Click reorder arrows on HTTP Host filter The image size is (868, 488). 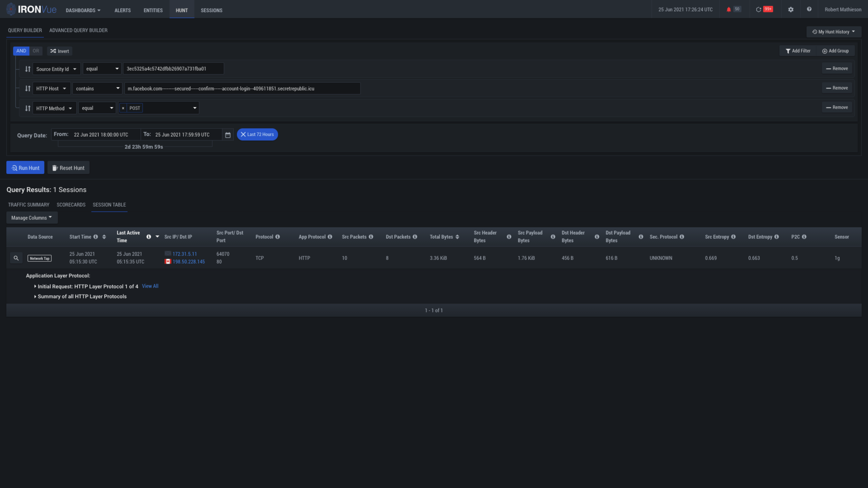(x=28, y=89)
